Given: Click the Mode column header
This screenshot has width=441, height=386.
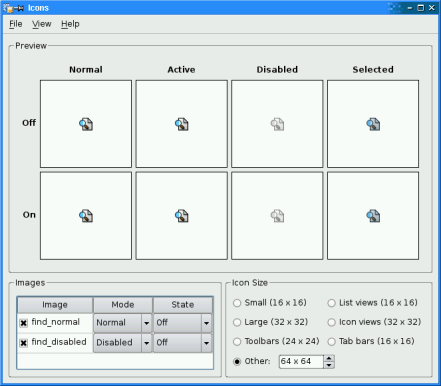Looking at the screenshot, I should tap(123, 305).
